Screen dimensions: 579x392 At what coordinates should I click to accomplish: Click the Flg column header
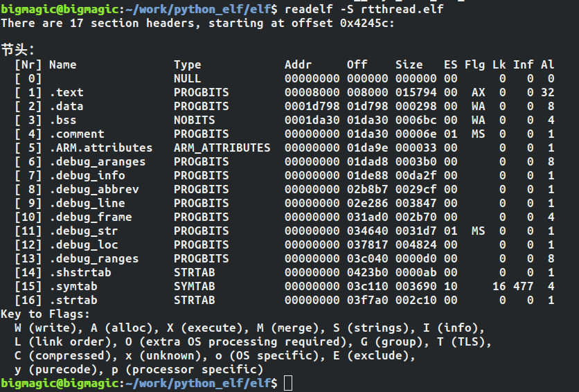coord(475,65)
